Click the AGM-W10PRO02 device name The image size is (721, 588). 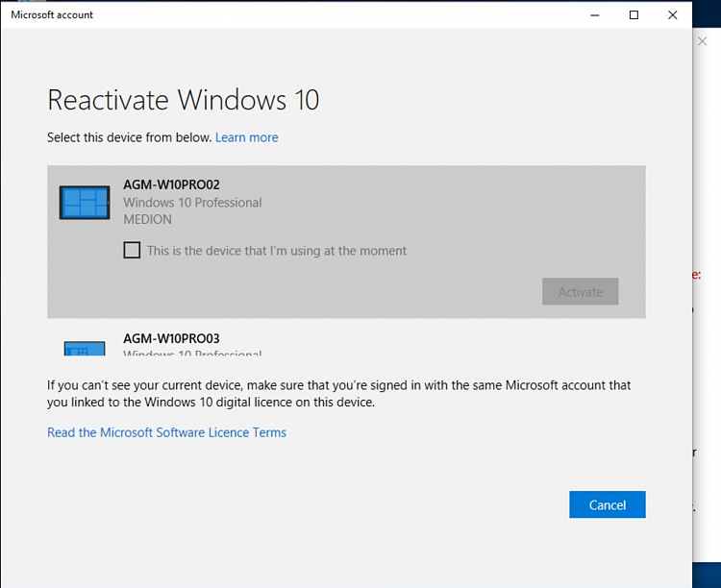pyautogui.click(x=171, y=184)
